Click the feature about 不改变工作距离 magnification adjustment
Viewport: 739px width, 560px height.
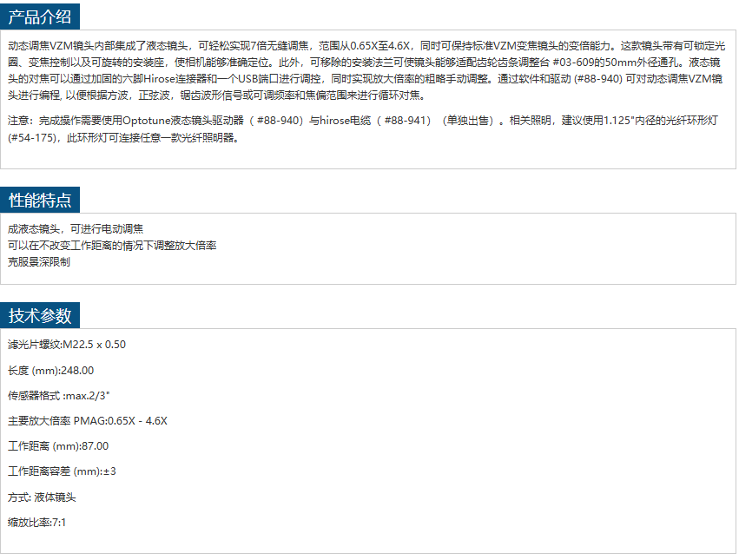(x=112, y=246)
